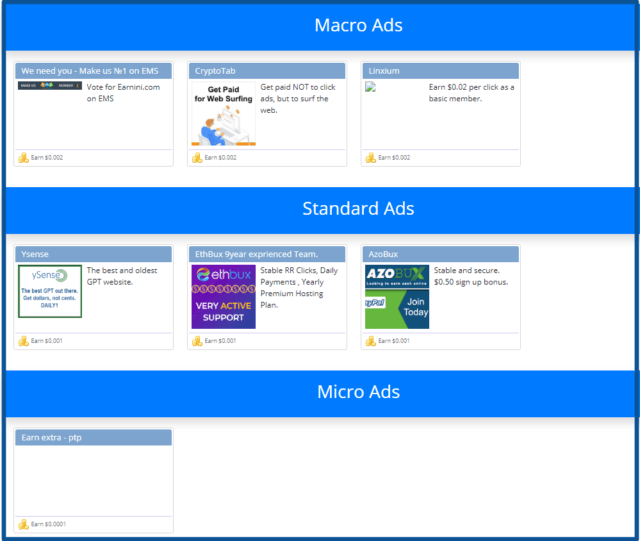Screen dimensions: 640x541
Task: Click 'Stable RR Clicks, Daily Payments' description
Action: [299, 287]
